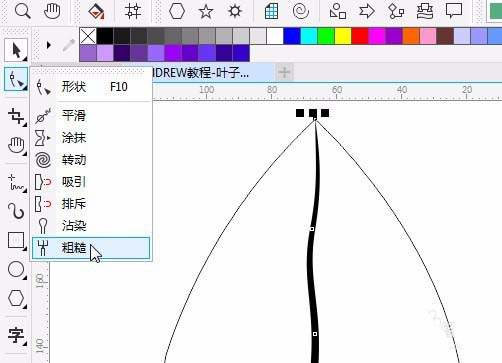Pick the green color swatch
The height and width of the screenshot is (363, 502).
[326, 36]
